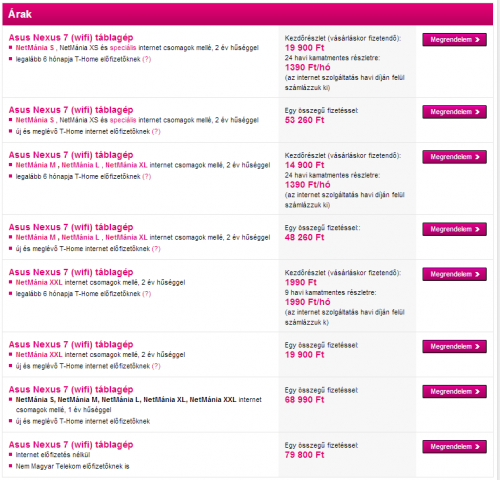Click the Asus Nexus 7 title in the 53 260 Ft row
This screenshot has width=500, height=480.
tap(71, 110)
